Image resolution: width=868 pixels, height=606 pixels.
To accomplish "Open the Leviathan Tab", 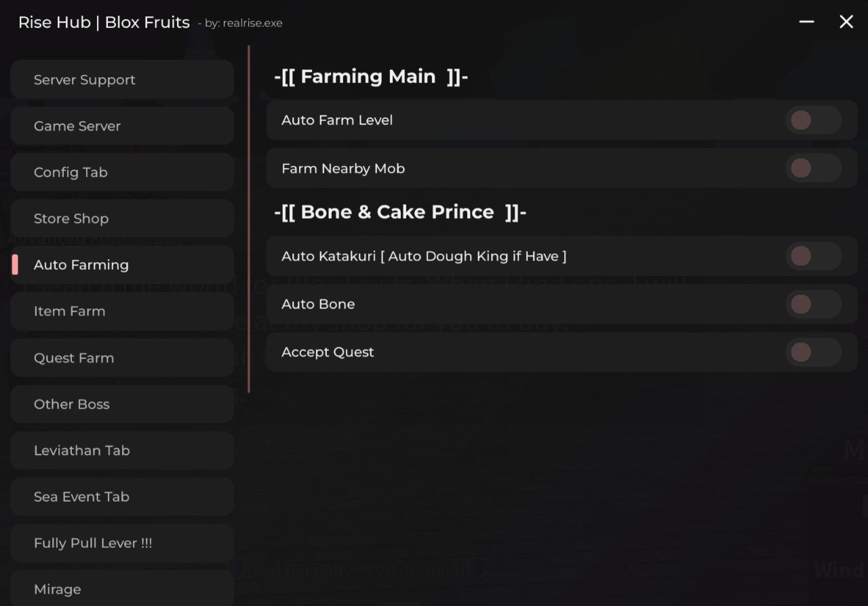I will click(x=122, y=450).
